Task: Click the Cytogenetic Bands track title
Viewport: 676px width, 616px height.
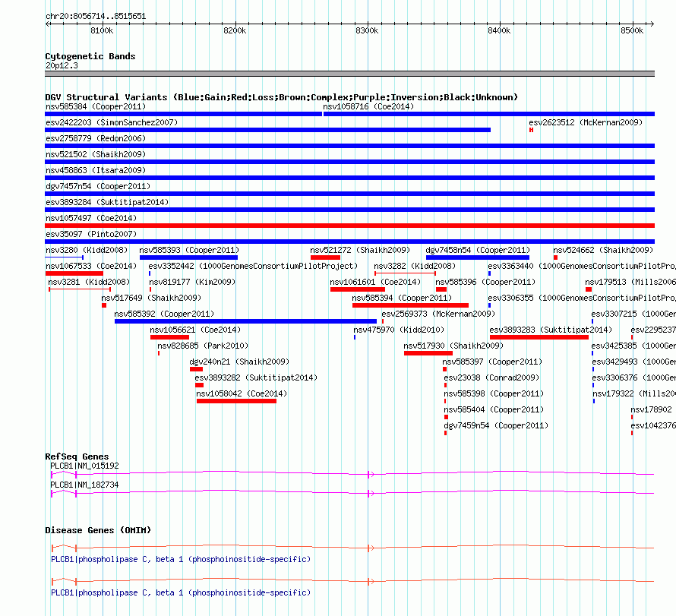Action: 90,56
